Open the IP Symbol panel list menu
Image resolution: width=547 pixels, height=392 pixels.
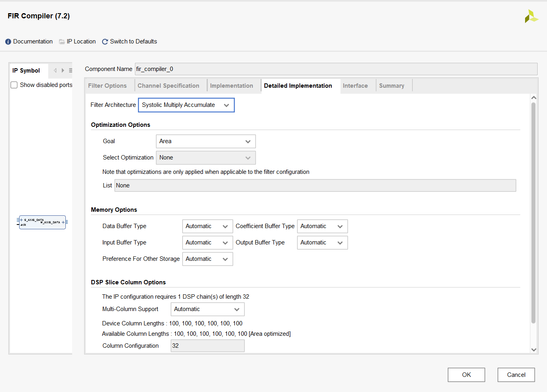[71, 71]
